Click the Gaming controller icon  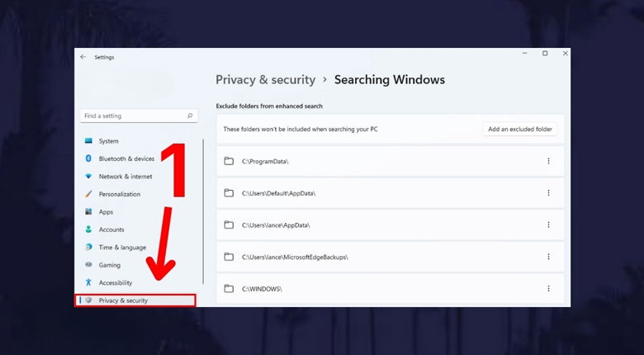point(88,265)
